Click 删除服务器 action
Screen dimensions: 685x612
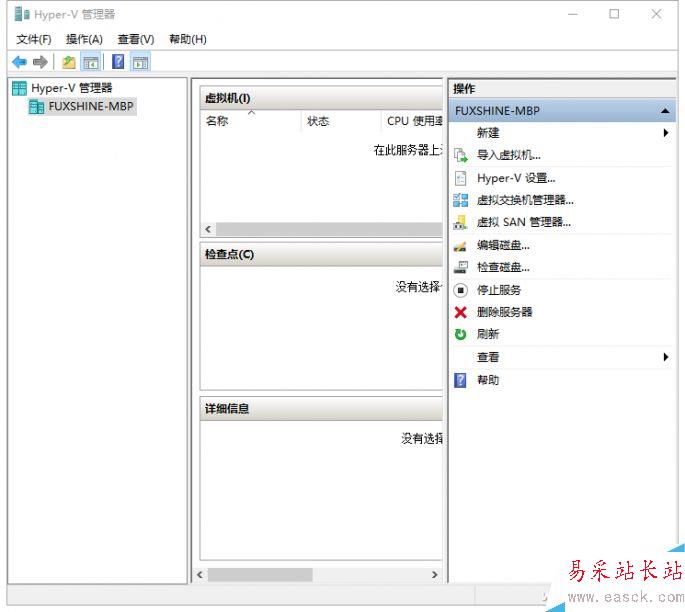(x=505, y=312)
